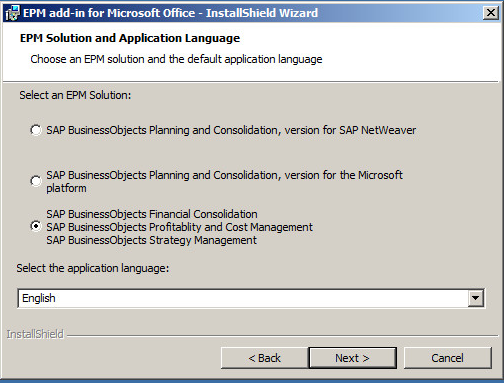Go to the next wizard step
This screenshot has height=383, width=504.
click(352, 358)
